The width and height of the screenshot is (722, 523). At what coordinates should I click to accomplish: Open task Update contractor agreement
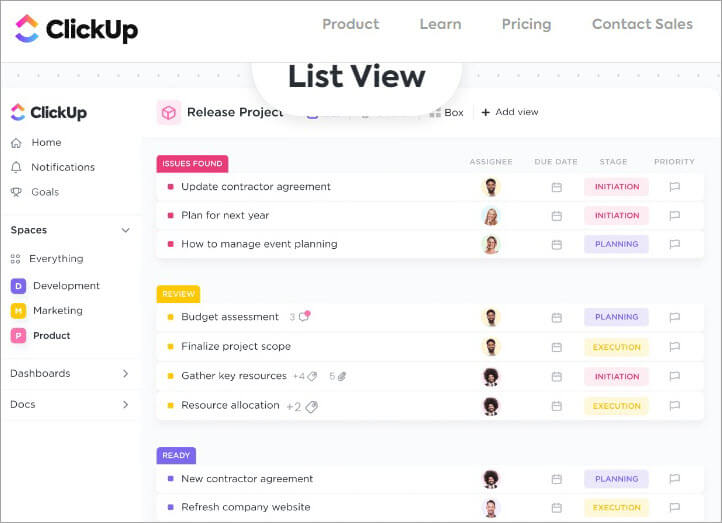click(256, 186)
